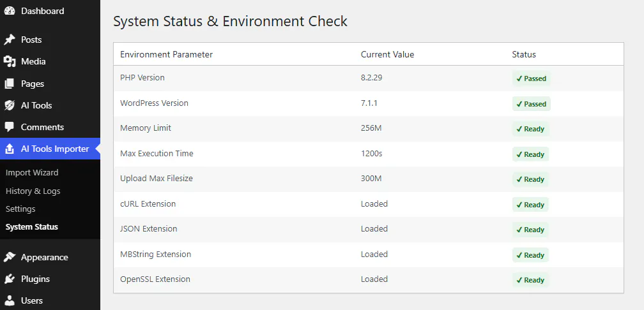Click the Status column header

pos(524,55)
